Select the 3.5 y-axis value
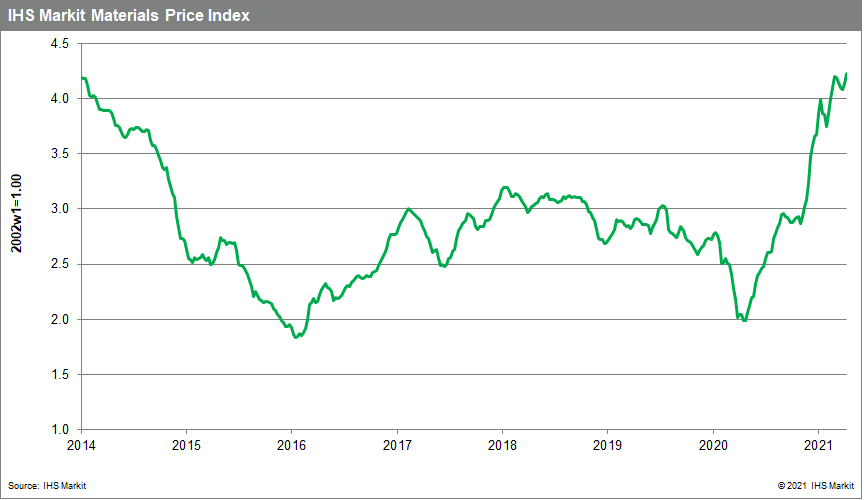This screenshot has width=868, height=500. 59,154
